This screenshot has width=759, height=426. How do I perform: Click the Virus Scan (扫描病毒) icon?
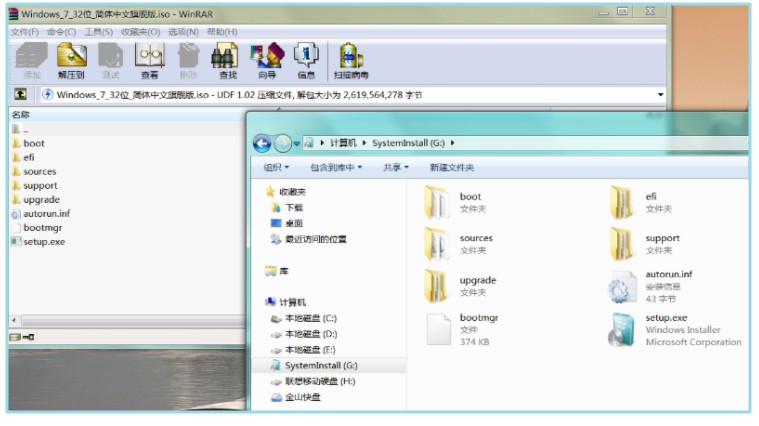click(350, 59)
